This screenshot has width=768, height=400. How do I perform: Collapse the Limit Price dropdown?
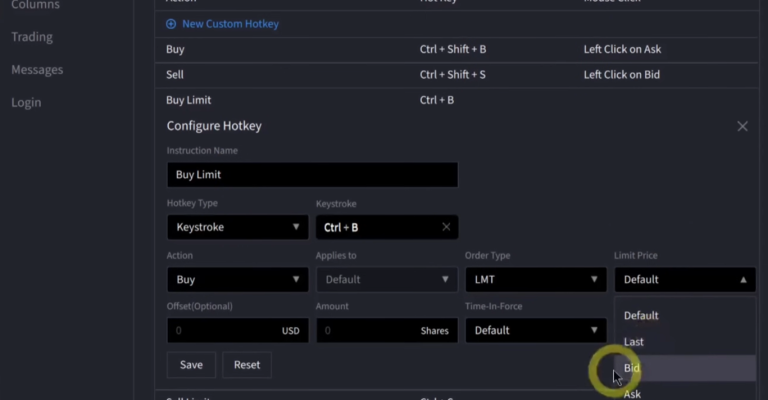coord(684,280)
